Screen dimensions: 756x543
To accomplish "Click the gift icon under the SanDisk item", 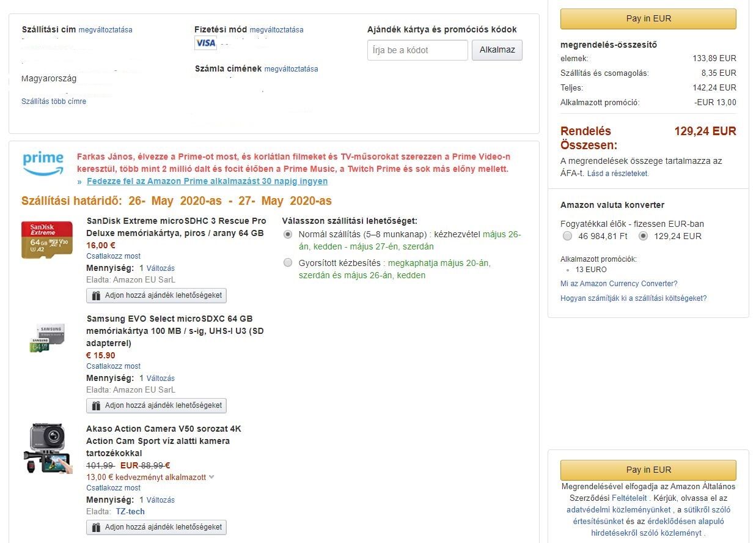I will click(96, 295).
